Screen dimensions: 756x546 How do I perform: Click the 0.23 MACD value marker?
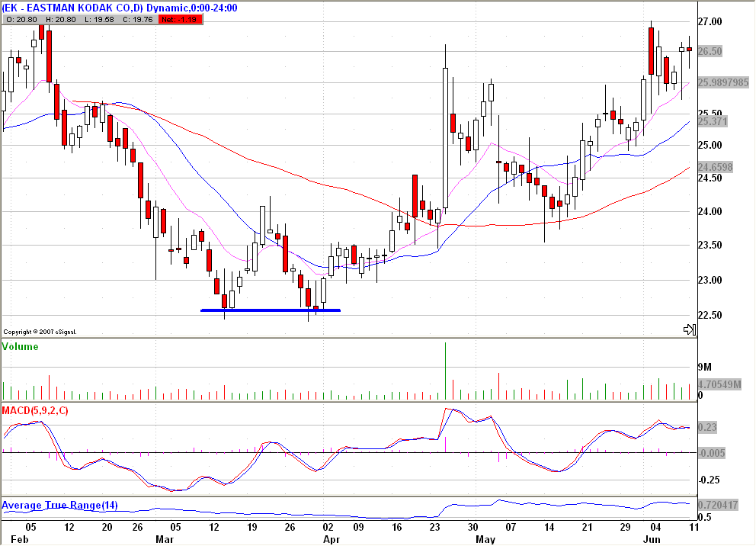point(707,427)
